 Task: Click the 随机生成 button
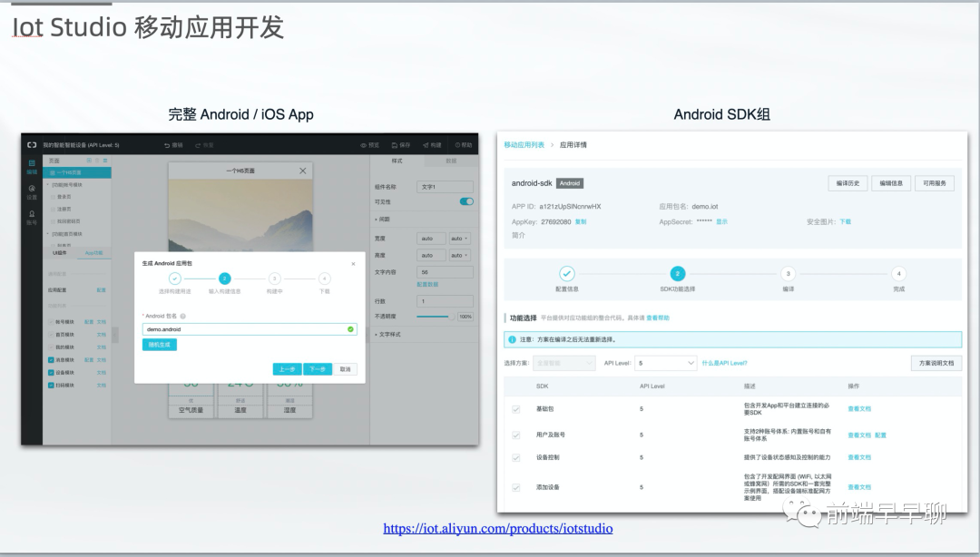(160, 345)
